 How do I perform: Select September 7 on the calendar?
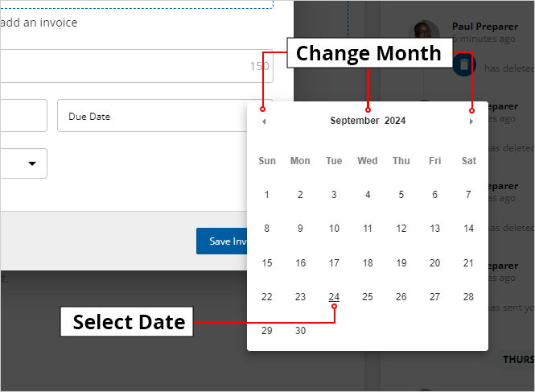pyautogui.click(x=468, y=194)
